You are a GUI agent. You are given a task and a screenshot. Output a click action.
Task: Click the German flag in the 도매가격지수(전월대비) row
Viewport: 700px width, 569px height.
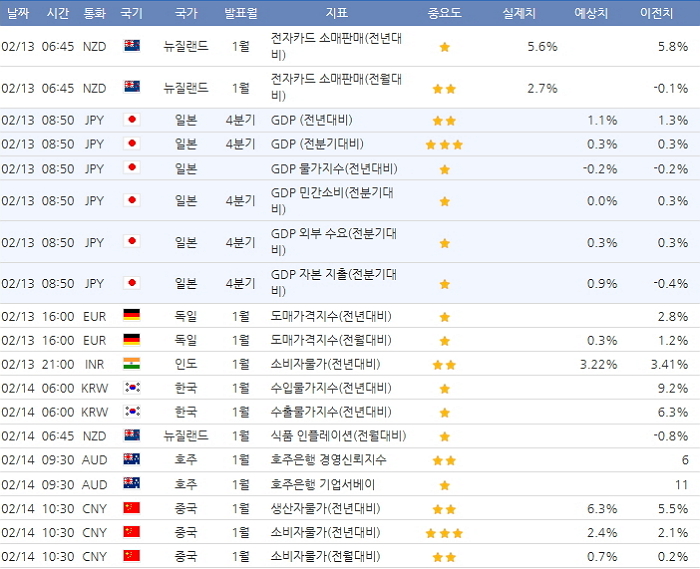(132, 340)
